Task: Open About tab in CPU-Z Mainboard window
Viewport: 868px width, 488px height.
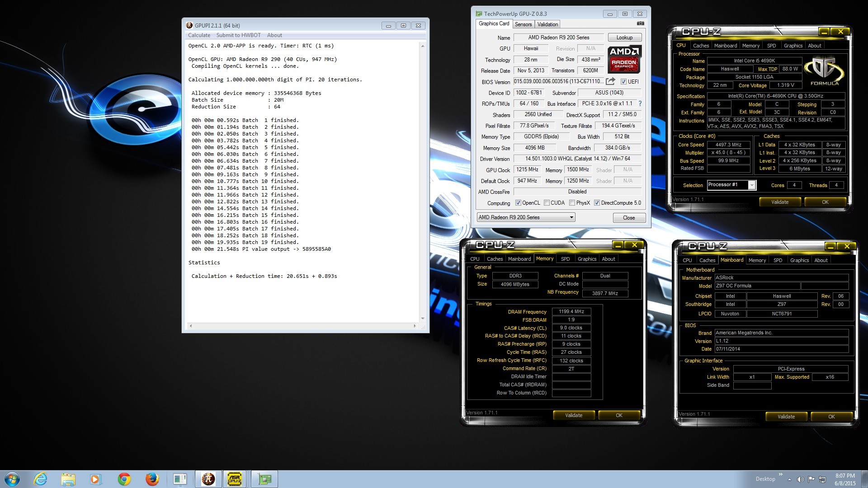Action: coord(821,260)
